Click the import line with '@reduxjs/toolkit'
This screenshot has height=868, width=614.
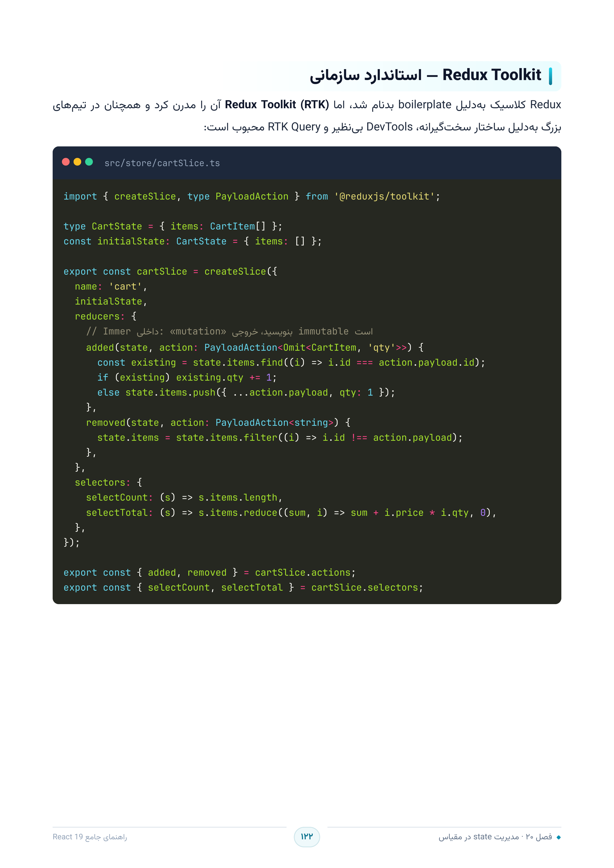pyautogui.click(x=252, y=197)
